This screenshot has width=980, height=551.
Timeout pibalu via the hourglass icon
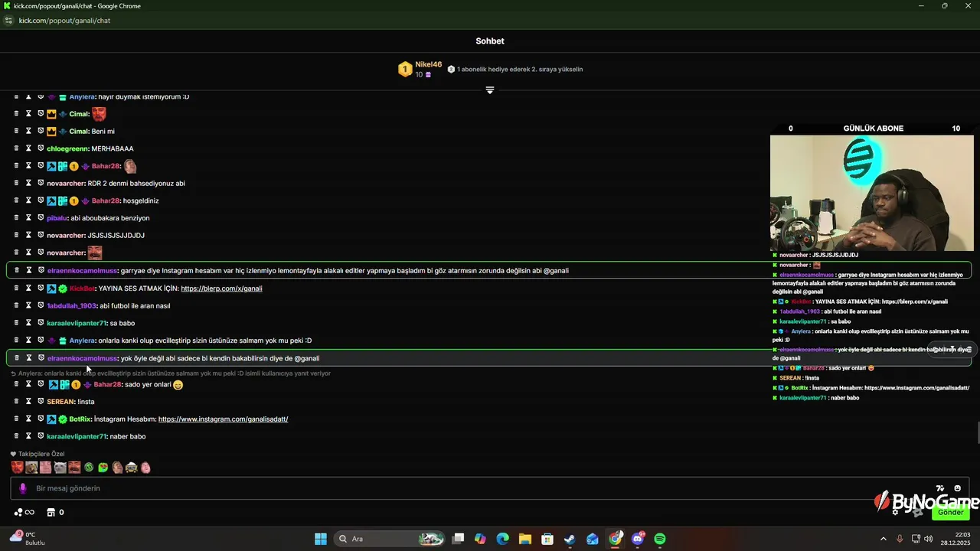[x=28, y=218]
